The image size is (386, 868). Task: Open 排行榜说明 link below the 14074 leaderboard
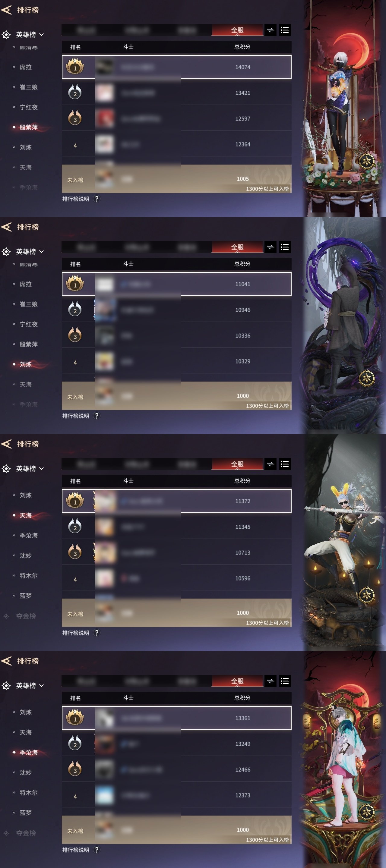[76, 199]
